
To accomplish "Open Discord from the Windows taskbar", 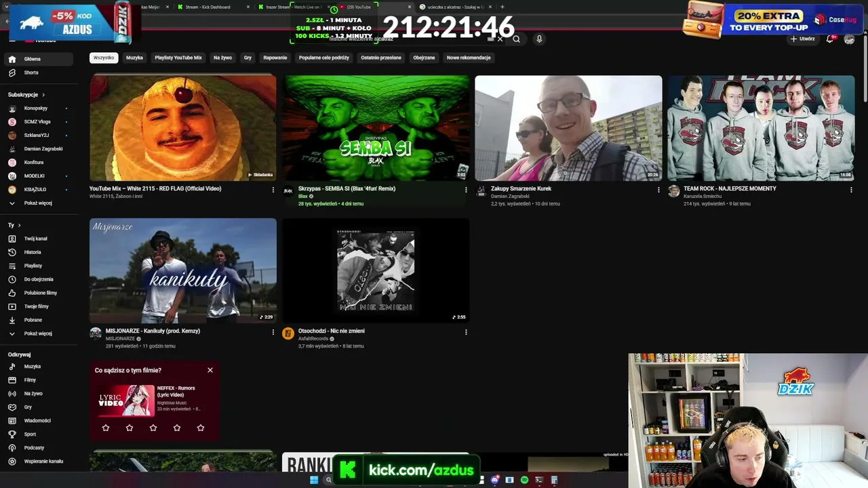I will click(495, 480).
